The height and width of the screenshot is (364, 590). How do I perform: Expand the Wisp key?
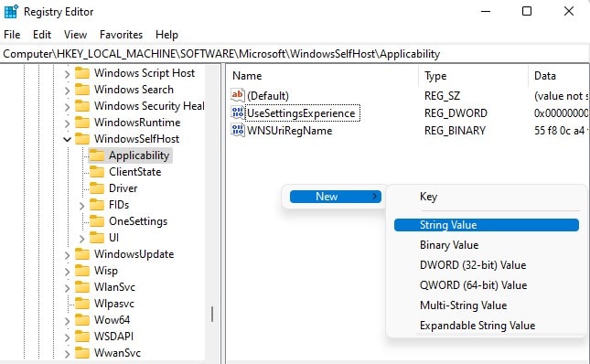click(67, 271)
